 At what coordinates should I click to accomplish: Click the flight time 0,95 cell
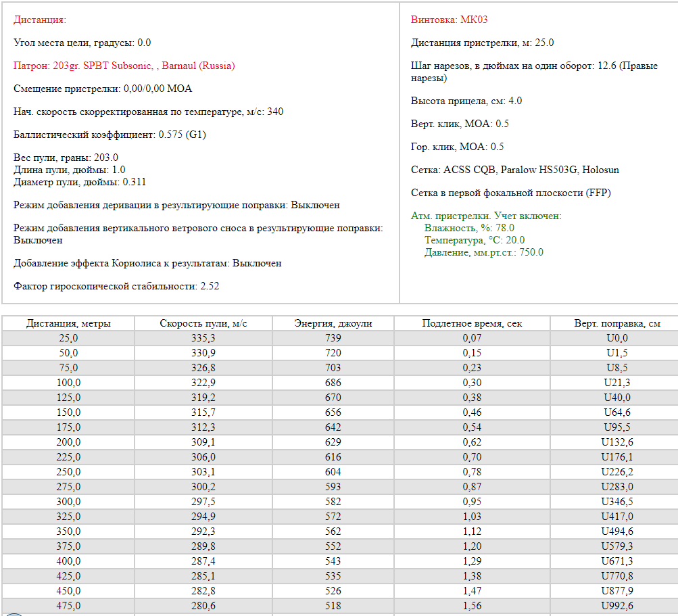click(472, 502)
